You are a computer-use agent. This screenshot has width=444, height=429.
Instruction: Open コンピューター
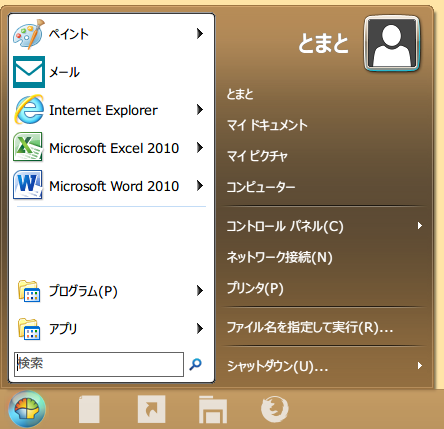pos(261,187)
